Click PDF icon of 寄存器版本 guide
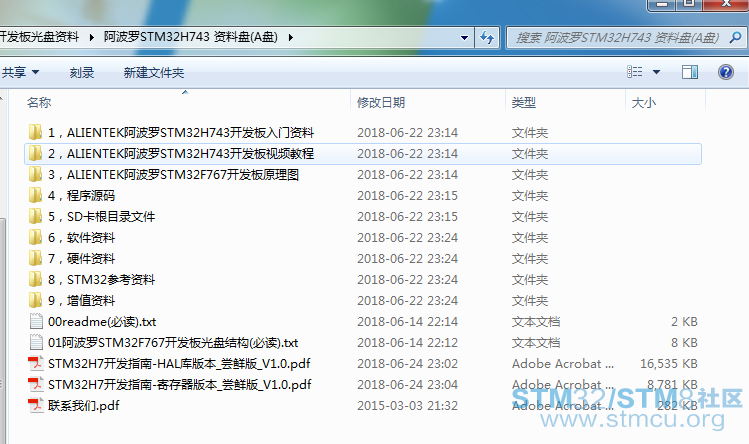The width and height of the screenshot is (749, 444). (35, 385)
